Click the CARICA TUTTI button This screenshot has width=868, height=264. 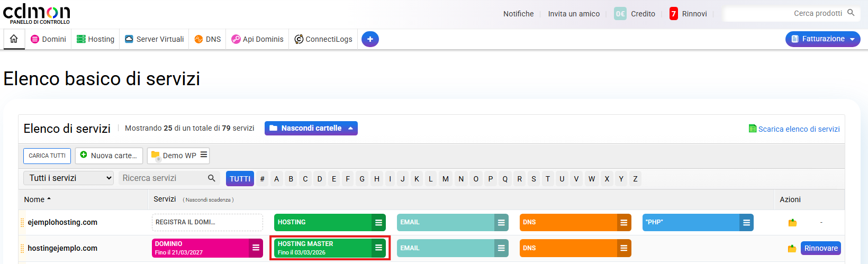coord(47,156)
